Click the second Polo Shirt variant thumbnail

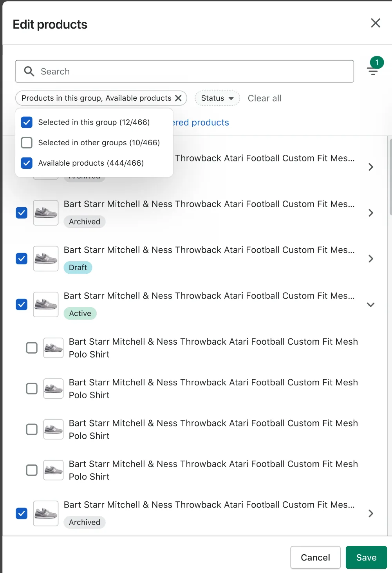click(x=53, y=389)
